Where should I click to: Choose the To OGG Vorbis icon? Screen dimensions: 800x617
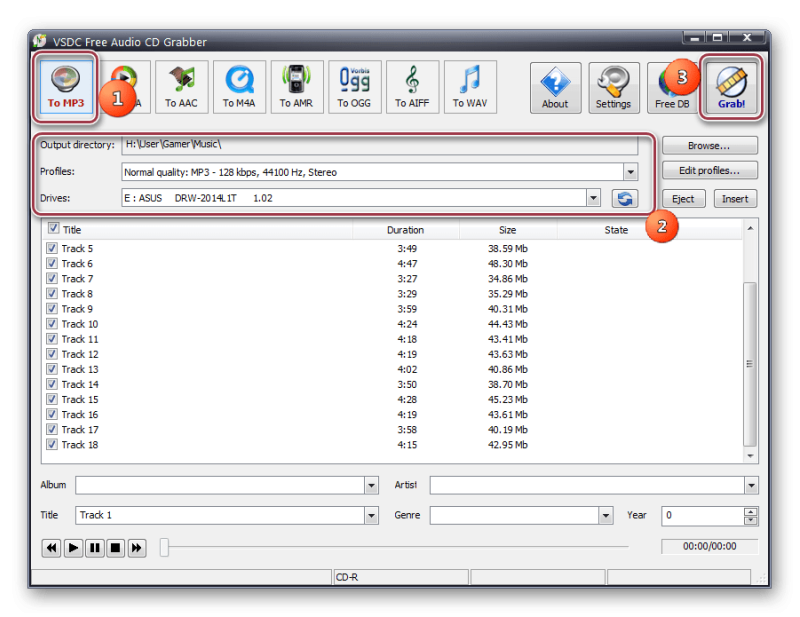(354, 87)
